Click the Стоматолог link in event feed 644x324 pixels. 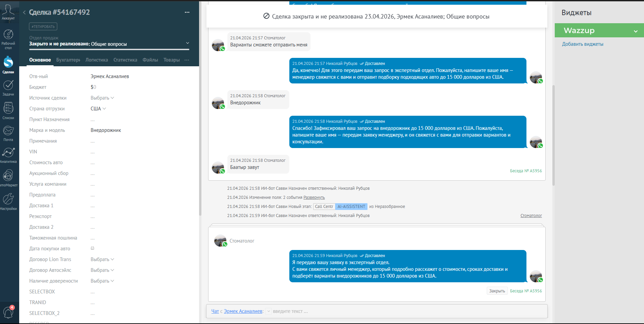pyautogui.click(x=531, y=216)
